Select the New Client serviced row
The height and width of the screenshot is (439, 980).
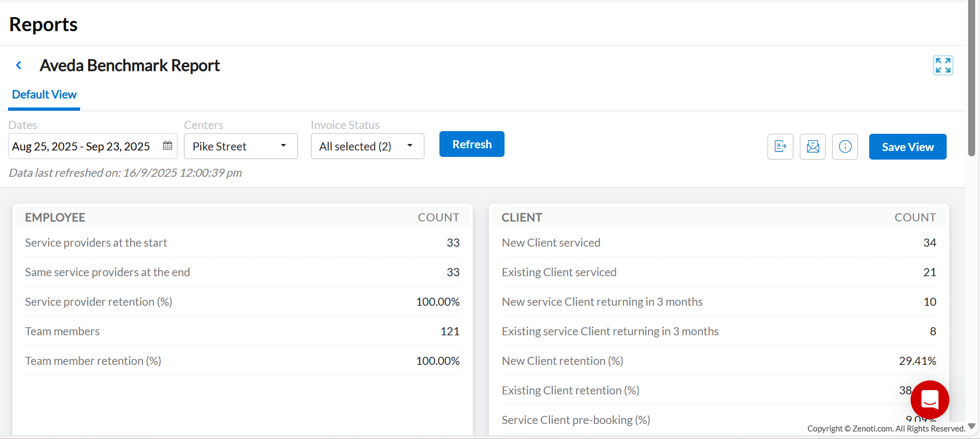pyautogui.click(x=719, y=243)
